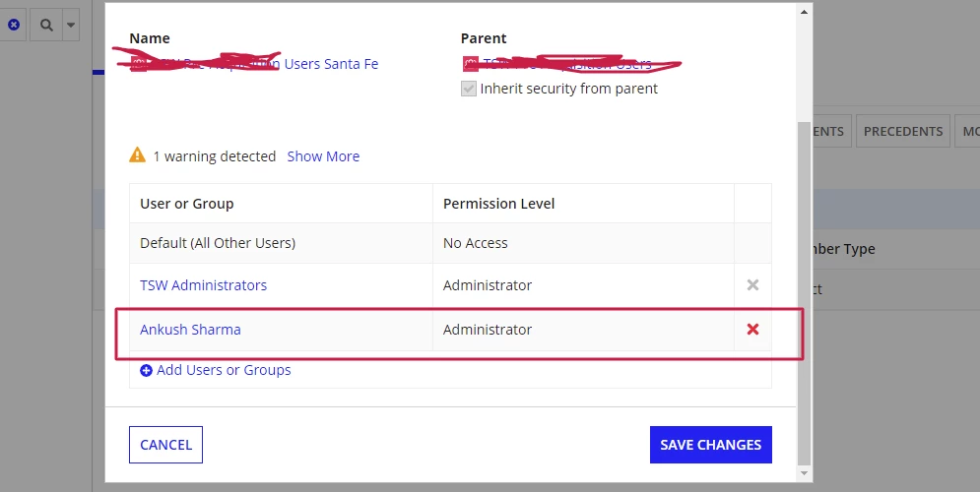The image size is (980, 492).
Task: Click the orange warning triangle icon
Action: click(138, 154)
